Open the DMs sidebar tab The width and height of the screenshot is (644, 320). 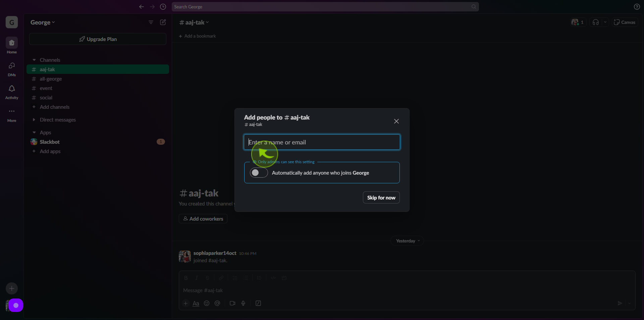(12, 69)
